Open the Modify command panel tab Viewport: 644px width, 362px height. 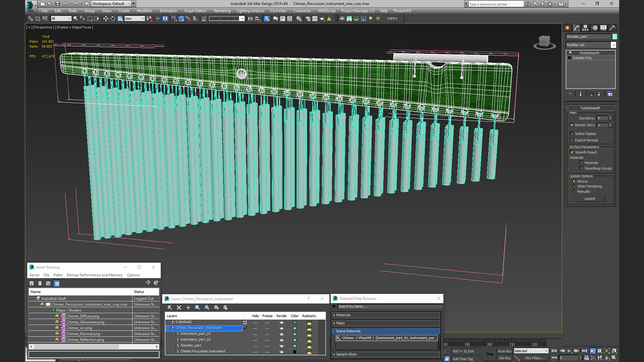click(x=577, y=28)
